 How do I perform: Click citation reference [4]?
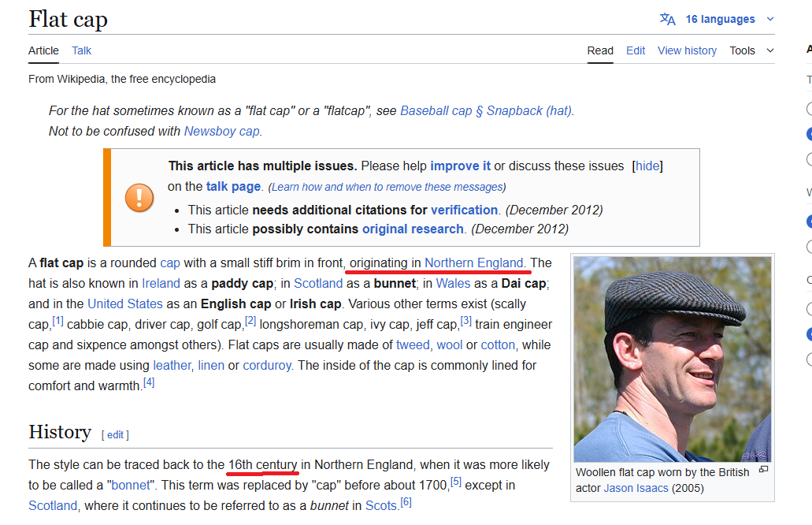click(149, 382)
